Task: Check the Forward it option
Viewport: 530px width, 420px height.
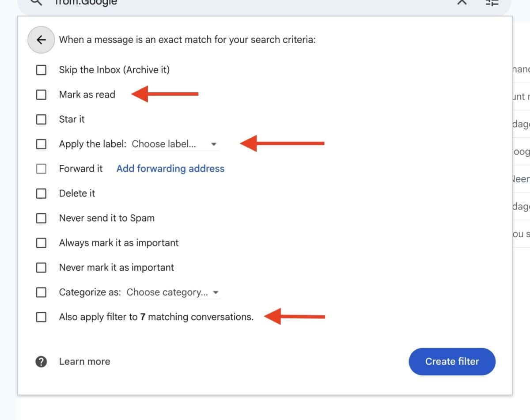Action: [x=41, y=169]
